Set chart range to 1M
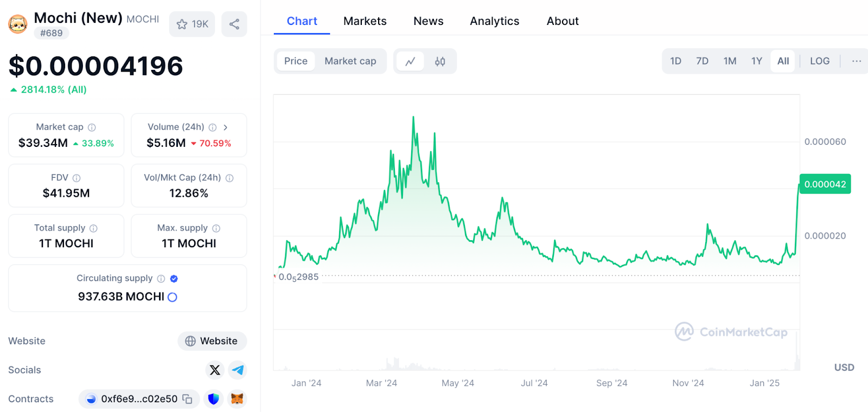 [730, 61]
